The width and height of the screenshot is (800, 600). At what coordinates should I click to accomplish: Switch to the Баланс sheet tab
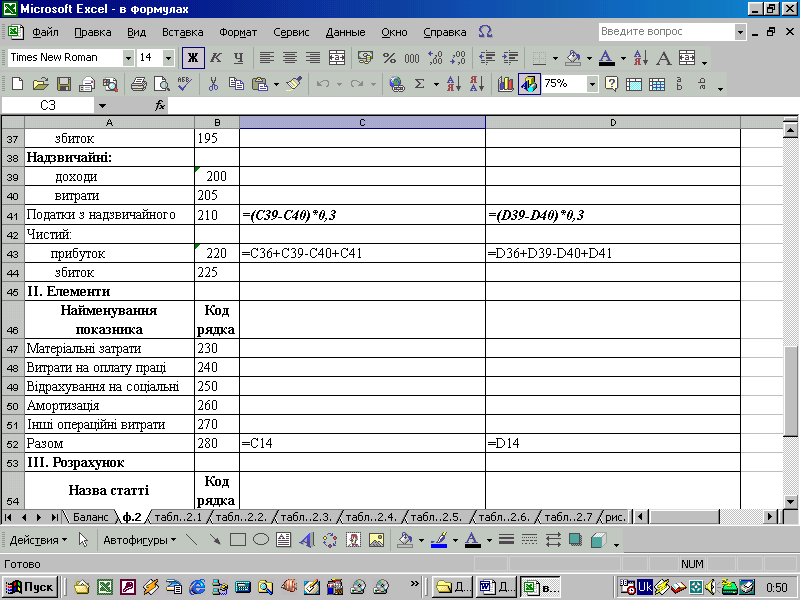(91, 517)
